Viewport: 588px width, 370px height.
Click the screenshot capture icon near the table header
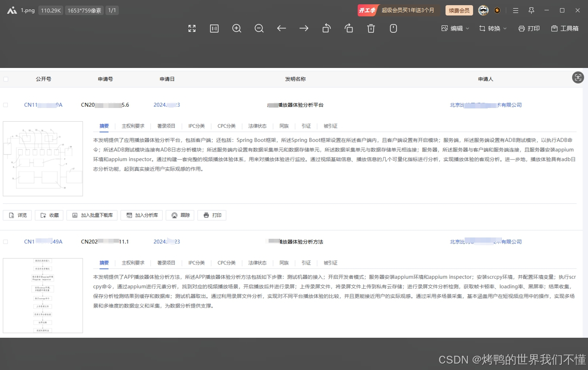(x=578, y=78)
